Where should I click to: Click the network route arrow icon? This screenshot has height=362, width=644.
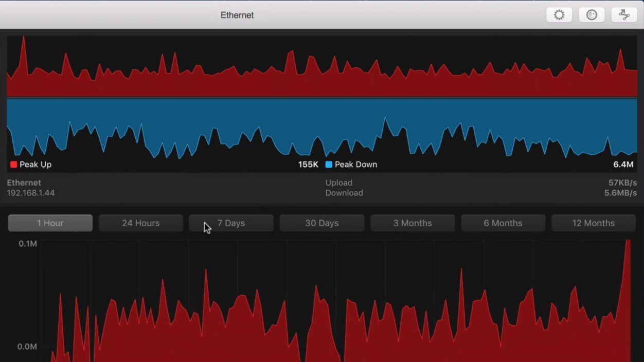pos(624,15)
